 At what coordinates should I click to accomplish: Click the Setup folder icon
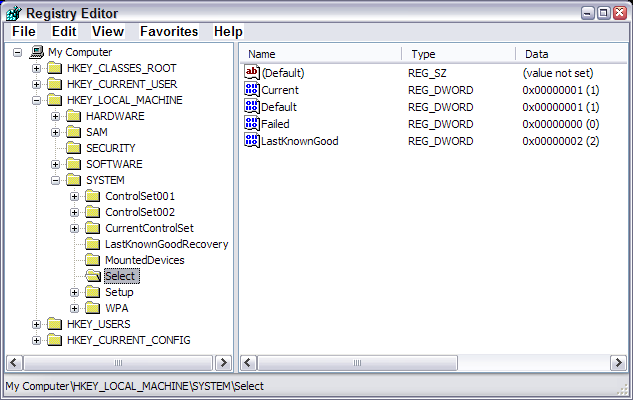pos(92,292)
